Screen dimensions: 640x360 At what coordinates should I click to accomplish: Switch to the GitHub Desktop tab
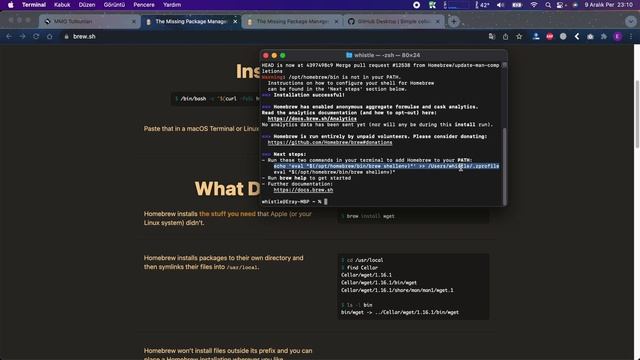click(x=394, y=21)
